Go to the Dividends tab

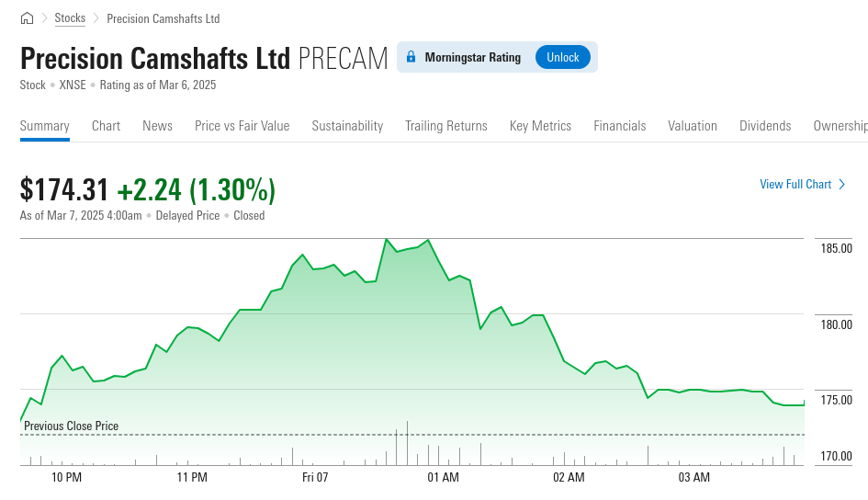tap(765, 126)
